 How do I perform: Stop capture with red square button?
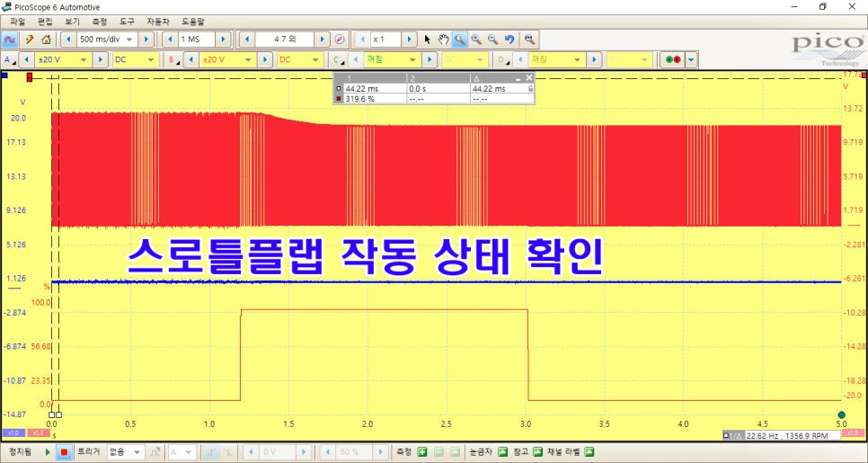pos(64,452)
